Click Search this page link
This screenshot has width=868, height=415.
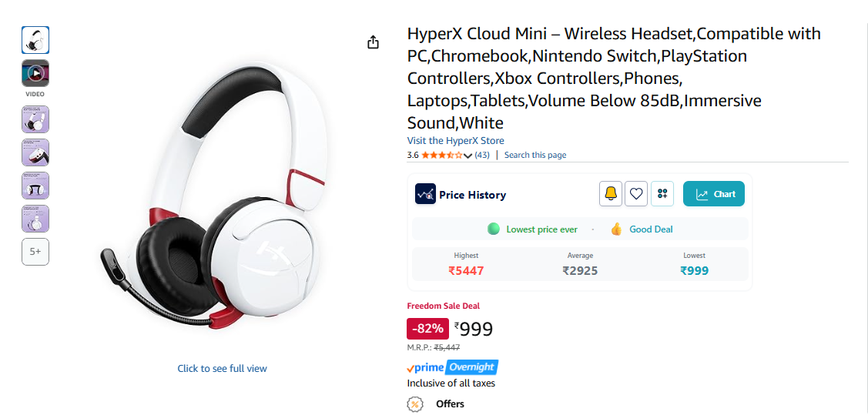[x=535, y=155]
